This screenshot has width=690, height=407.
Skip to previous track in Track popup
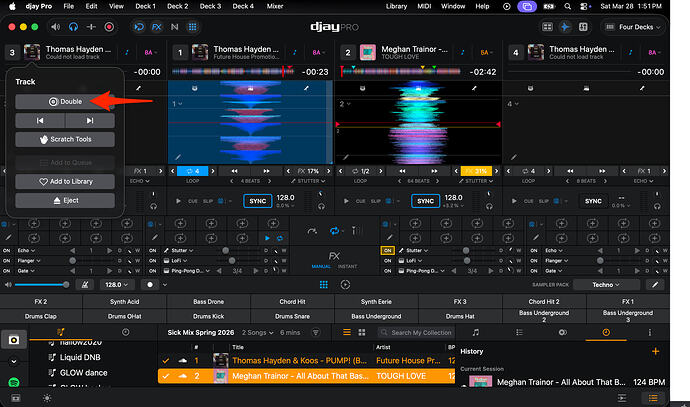point(40,121)
